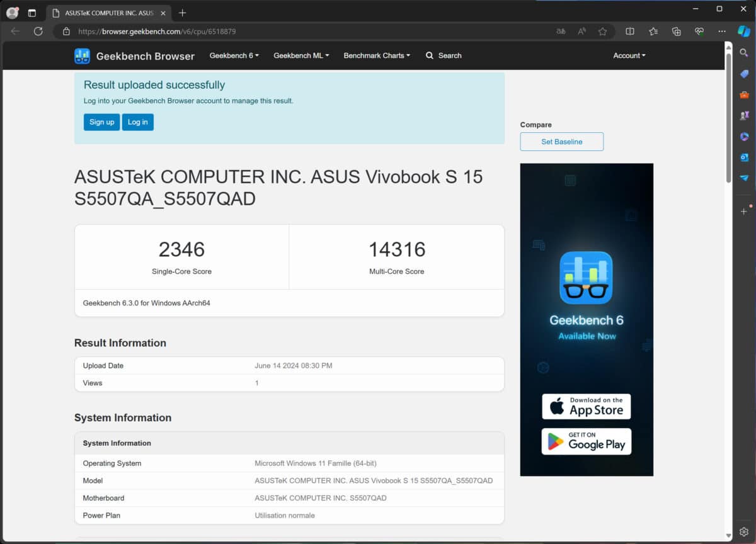Expand the Geekbench ML menu
Screen dimensions: 756x544
[x=301, y=55]
